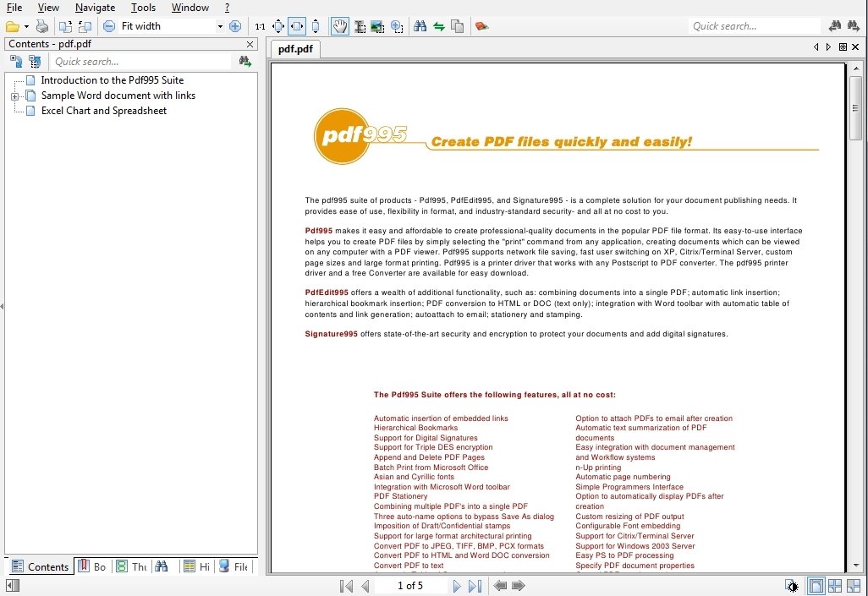The width and height of the screenshot is (868, 596).
Task: Switch to the pdf.pdf document tab
Action: point(295,49)
